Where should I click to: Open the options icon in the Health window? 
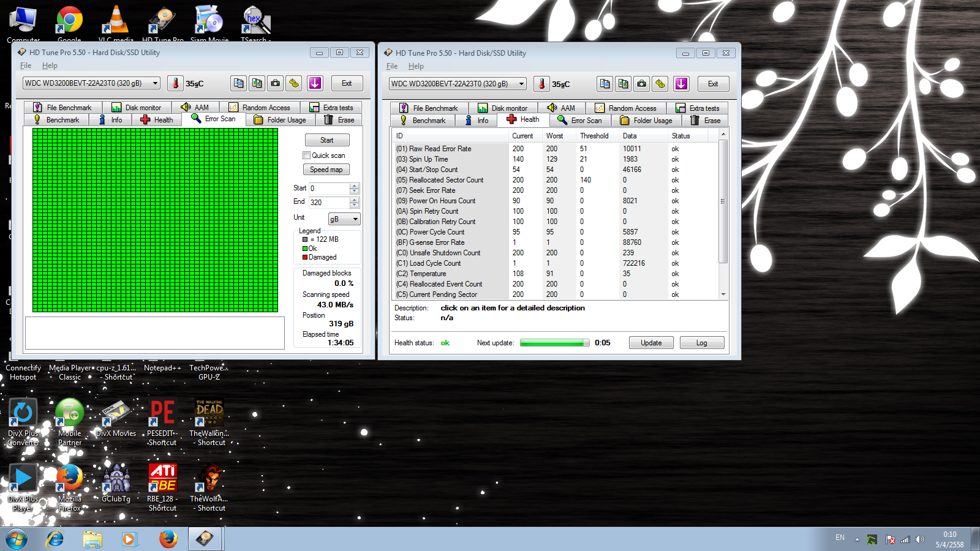(660, 84)
